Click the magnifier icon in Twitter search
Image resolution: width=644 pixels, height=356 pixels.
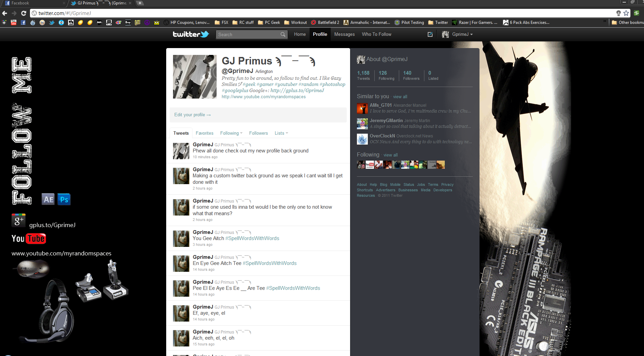tap(283, 34)
